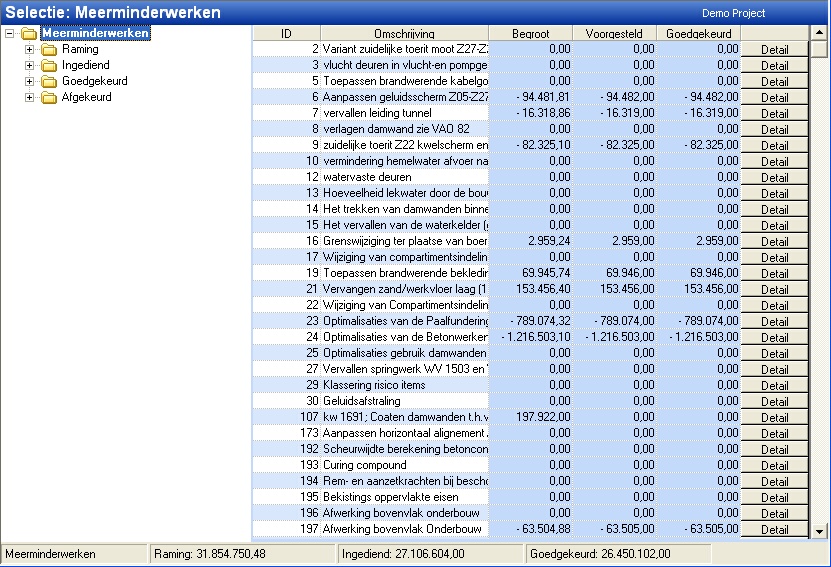Open Detail for Grenswijziging row

(774, 242)
